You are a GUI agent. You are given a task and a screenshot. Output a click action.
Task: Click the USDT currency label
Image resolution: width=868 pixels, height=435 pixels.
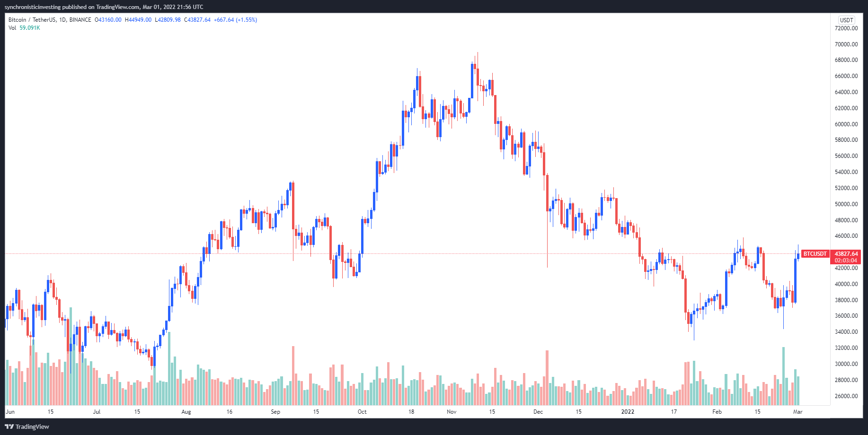coord(846,20)
